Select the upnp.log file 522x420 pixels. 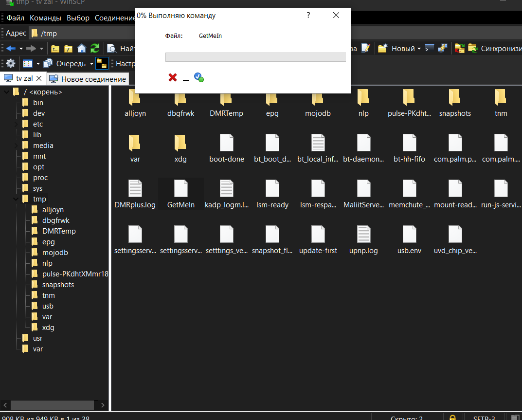(363, 240)
